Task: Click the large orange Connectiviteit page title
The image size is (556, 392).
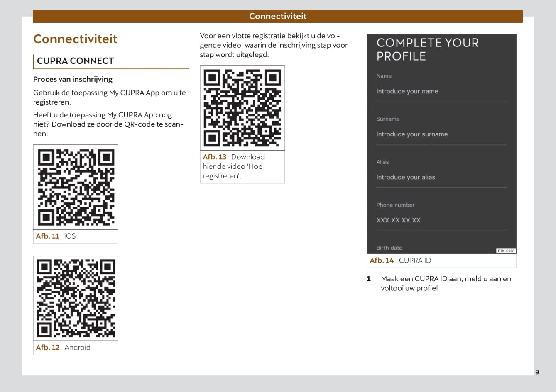Action: tap(75, 39)
